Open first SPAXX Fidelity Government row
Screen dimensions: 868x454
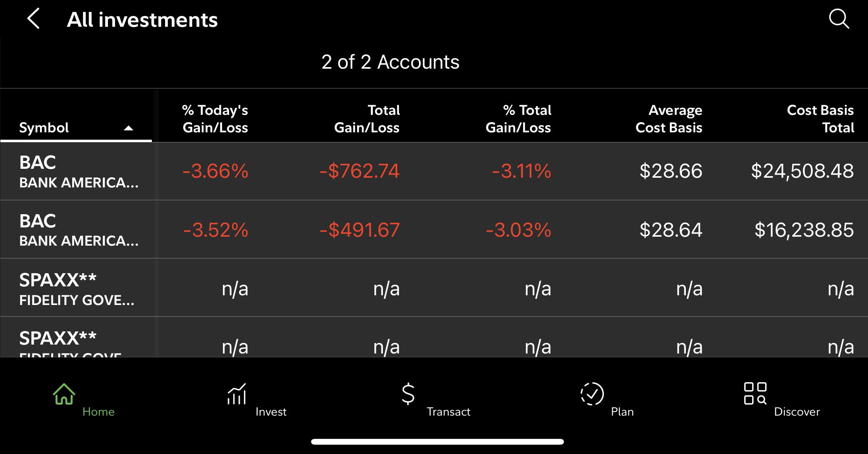pyautogui.click(x=77, y=288)
